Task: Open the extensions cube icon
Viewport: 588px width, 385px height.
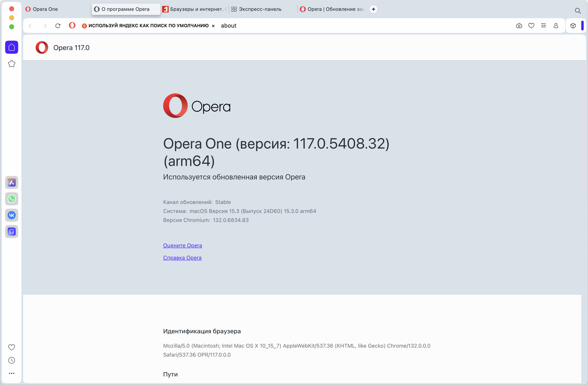Action: [x=573, y=25]
